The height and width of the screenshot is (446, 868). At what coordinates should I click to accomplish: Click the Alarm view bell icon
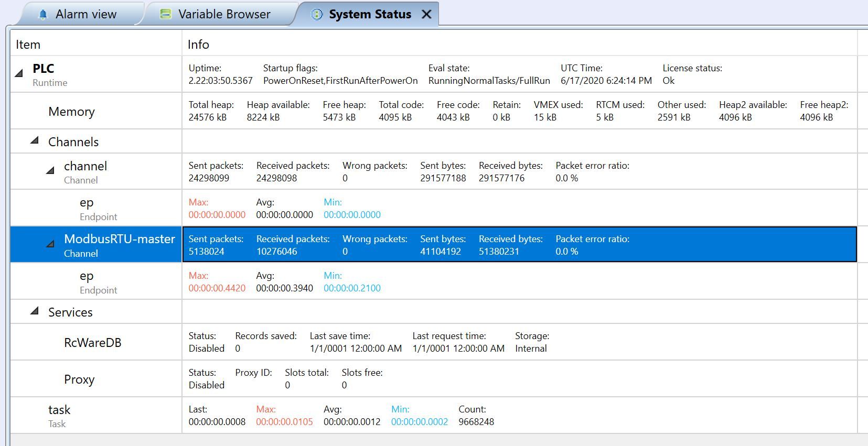click(43, 14)
